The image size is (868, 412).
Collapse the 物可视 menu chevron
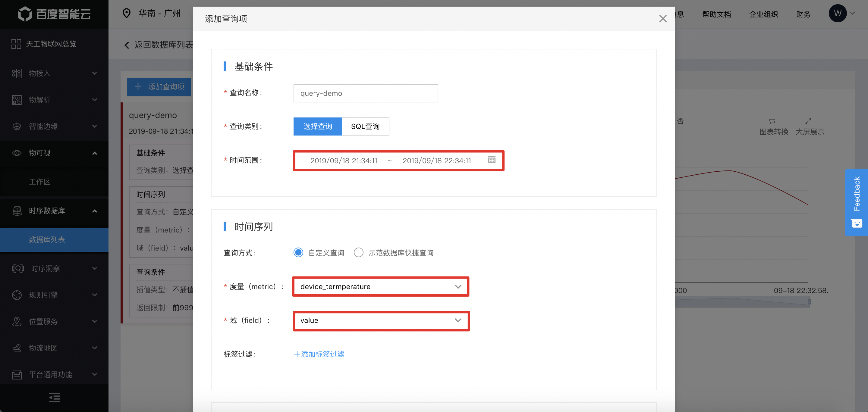(x=95, y=153)
